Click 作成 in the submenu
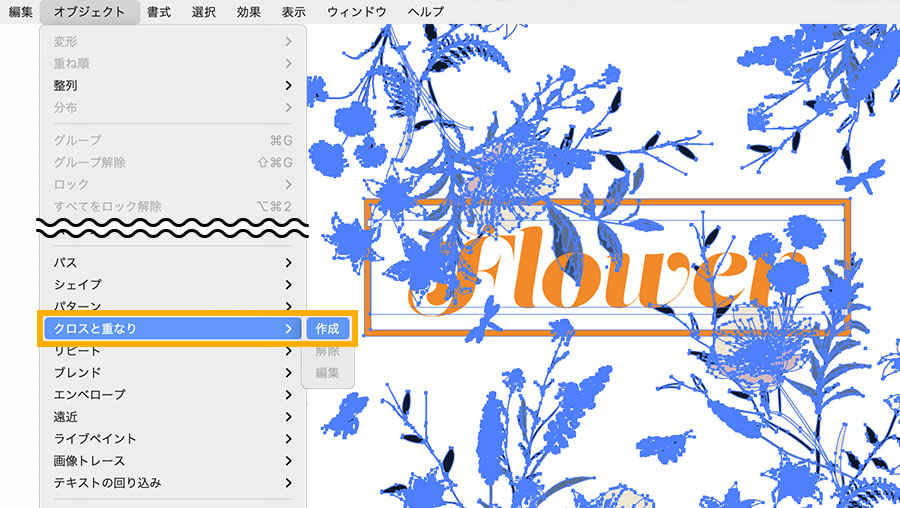Image resolution: width=900 pixels, height=508 pixels. click(x=327, y=329)
